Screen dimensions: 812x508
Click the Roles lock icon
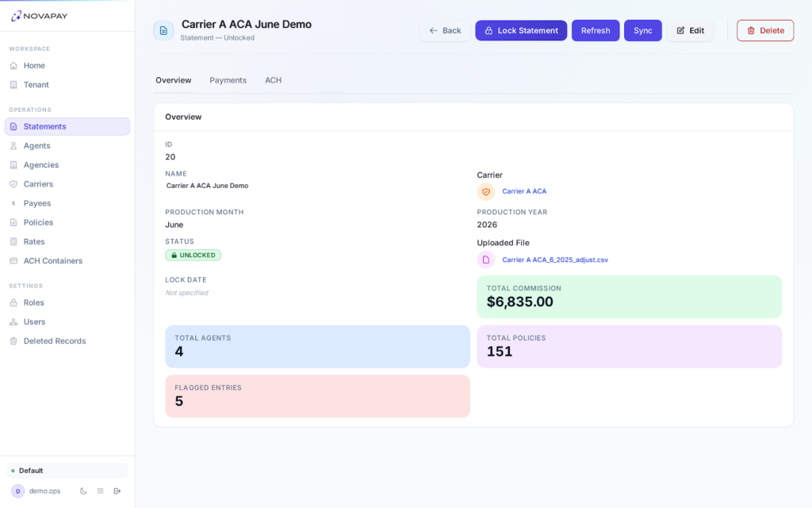(13, 302)
